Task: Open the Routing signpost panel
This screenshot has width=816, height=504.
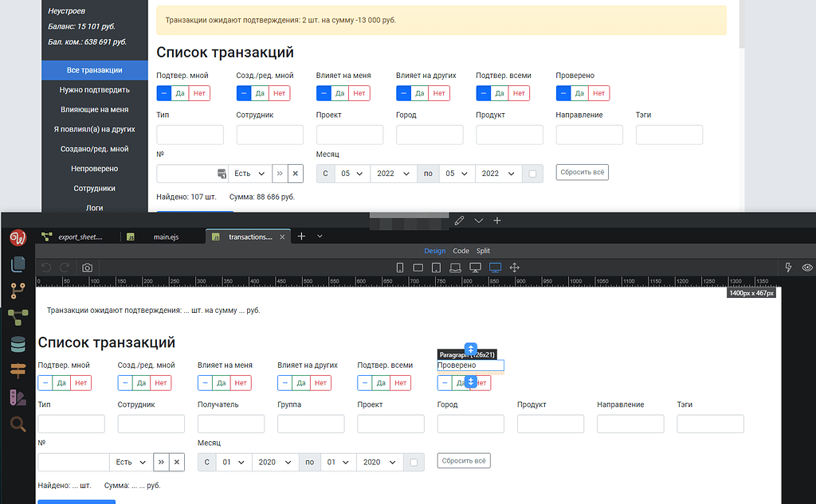Action: pyautogui.click(x=18, y=369)
